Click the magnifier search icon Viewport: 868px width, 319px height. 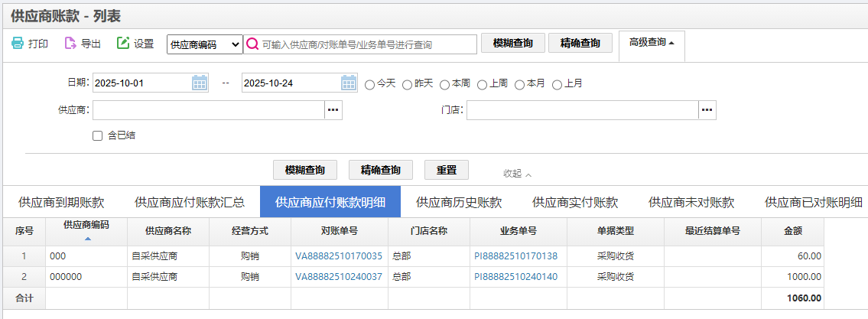click(x=252, y=44)
